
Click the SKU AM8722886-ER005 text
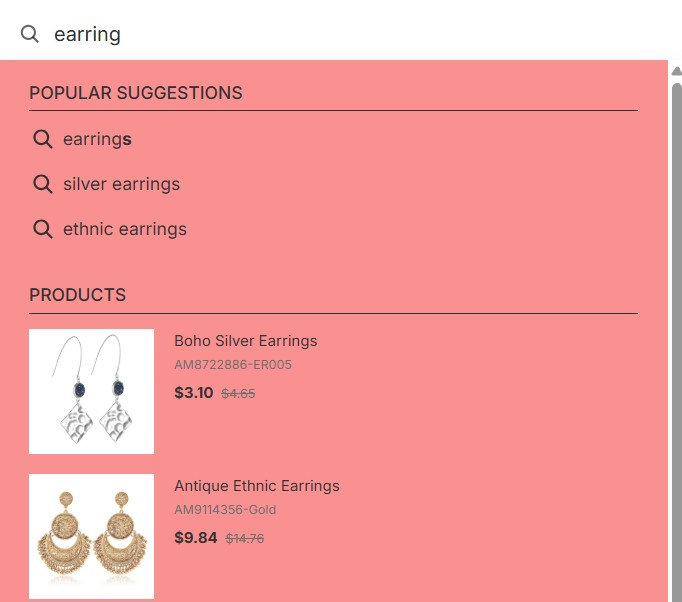point(233,365)
